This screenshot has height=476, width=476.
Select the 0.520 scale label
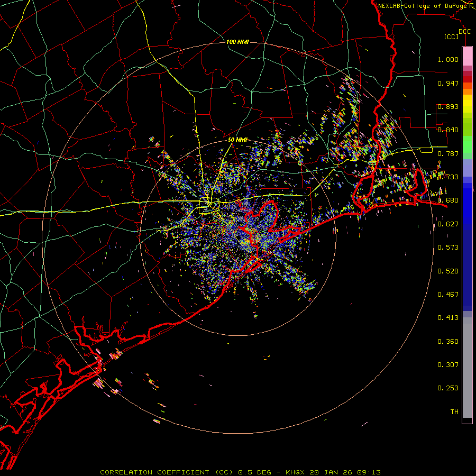coord(448,271)
